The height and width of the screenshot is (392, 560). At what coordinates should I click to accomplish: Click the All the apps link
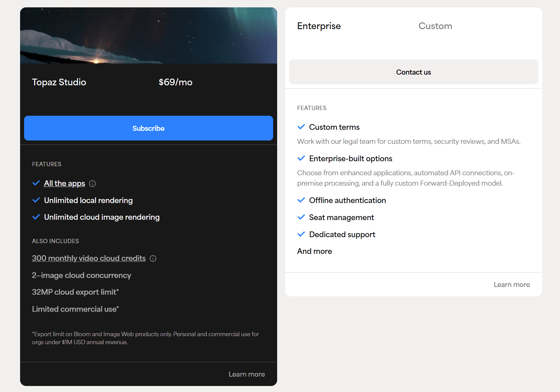65,183
